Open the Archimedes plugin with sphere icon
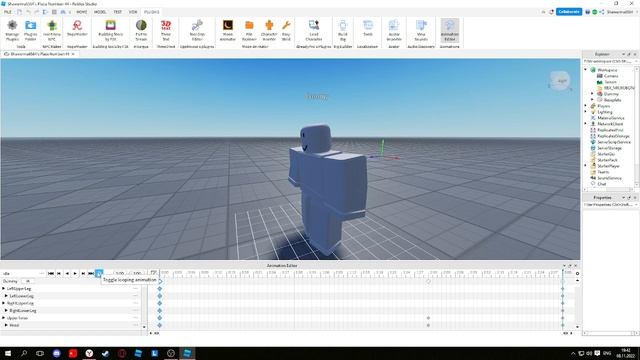This screenshot has width=640, height=360. click(x=141, y=31)
